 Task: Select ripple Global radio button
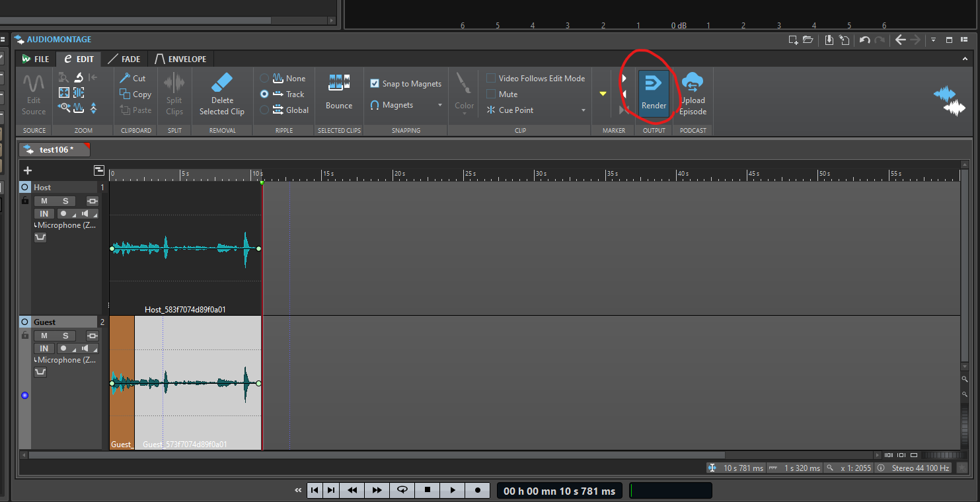tap(264, 110)
